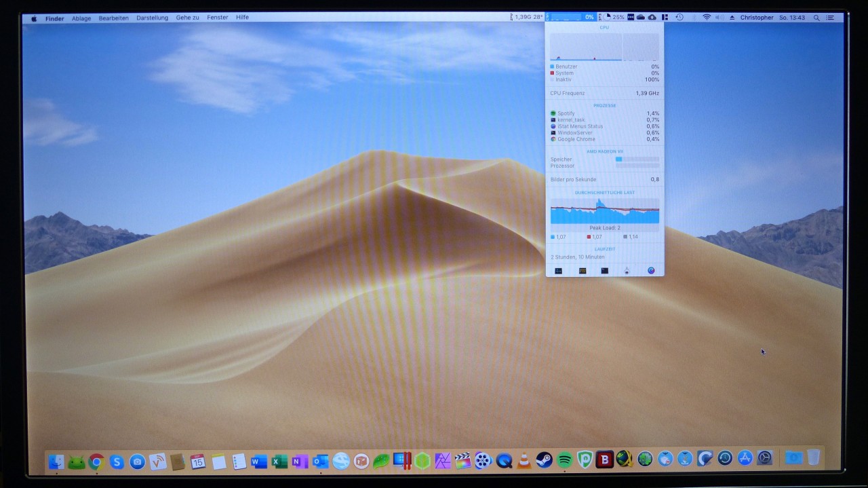Open the Hilfe menu

coord(243,18)
